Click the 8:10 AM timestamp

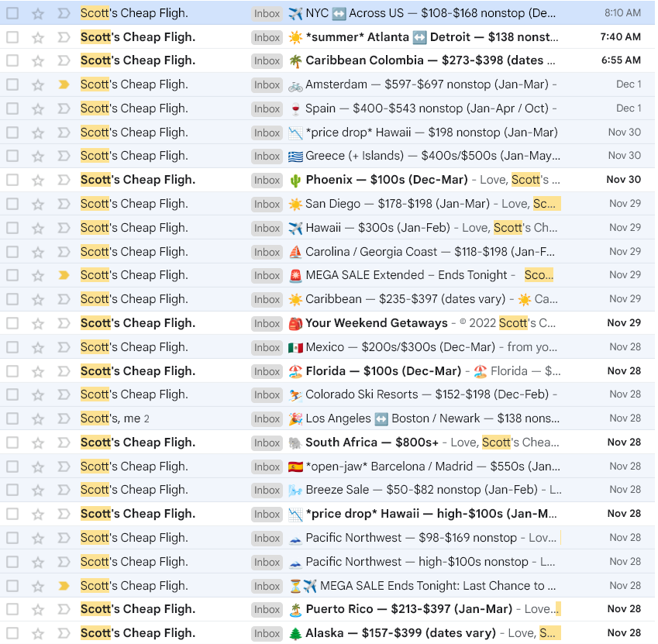point(622,13)
